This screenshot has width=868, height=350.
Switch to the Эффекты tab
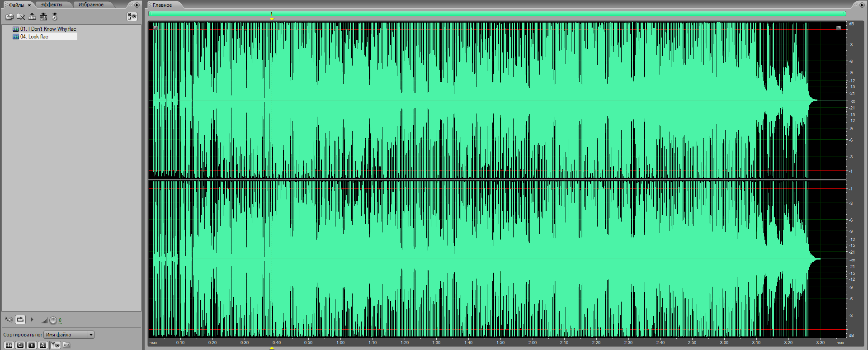pos(52,5)
